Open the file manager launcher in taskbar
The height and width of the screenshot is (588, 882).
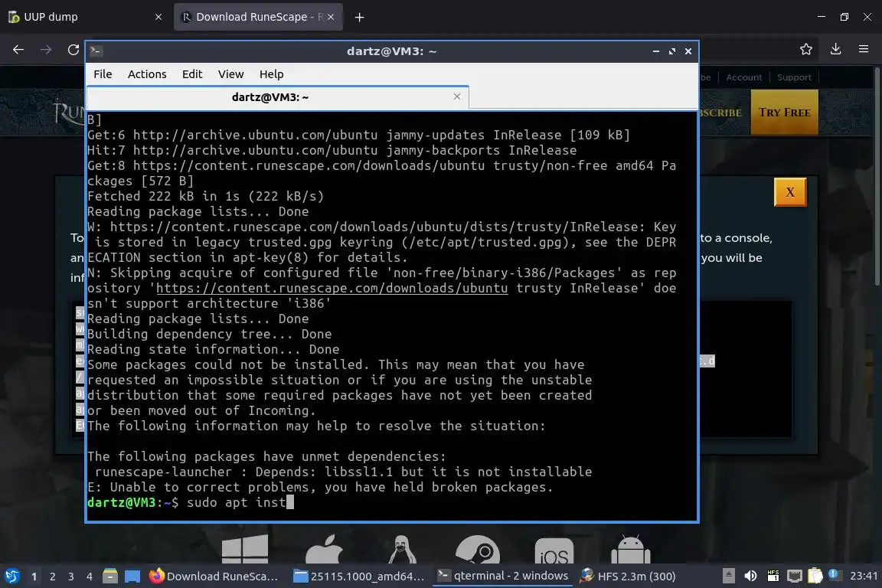(x=110, y=577)
